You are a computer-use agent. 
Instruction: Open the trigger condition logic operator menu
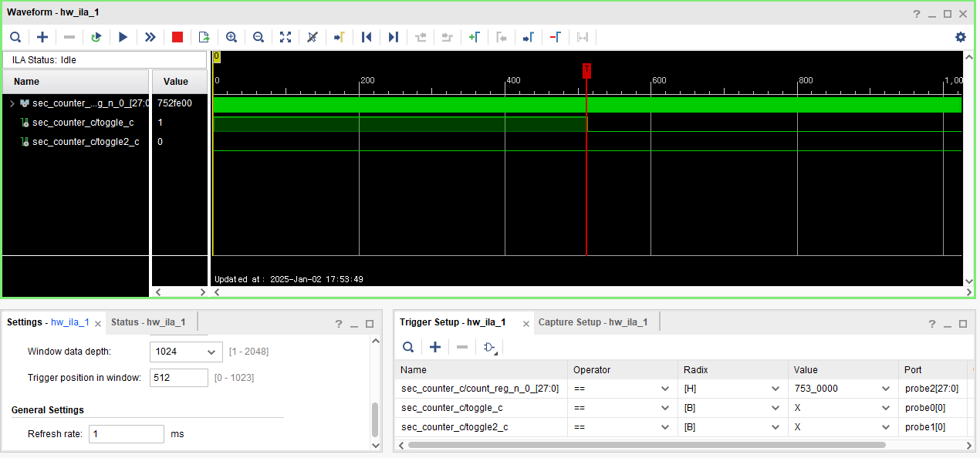[x=491, y=348]
